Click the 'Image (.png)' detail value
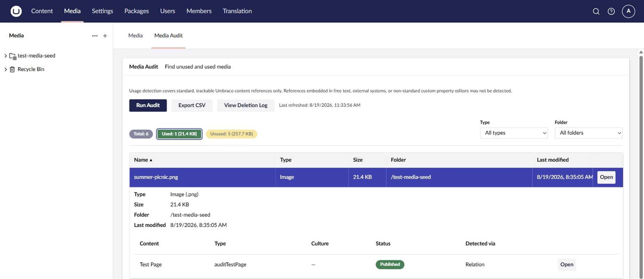This screenshot has width=644, height=279. click(184, 194)
